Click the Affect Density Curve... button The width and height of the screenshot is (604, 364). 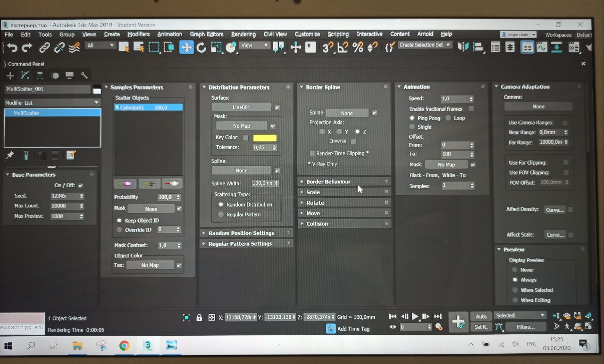pyautogui.click(x=555, y=210)
